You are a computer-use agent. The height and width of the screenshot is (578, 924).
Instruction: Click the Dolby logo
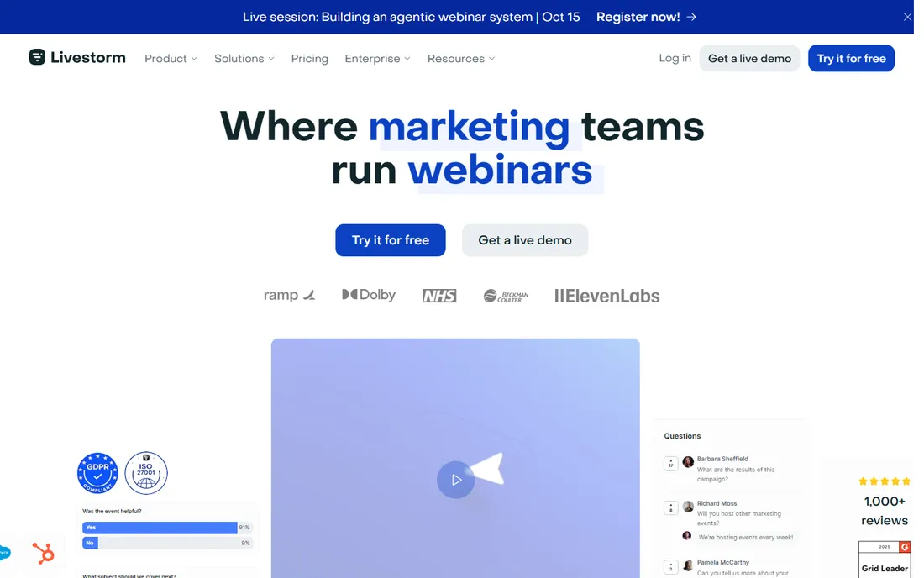369,295
